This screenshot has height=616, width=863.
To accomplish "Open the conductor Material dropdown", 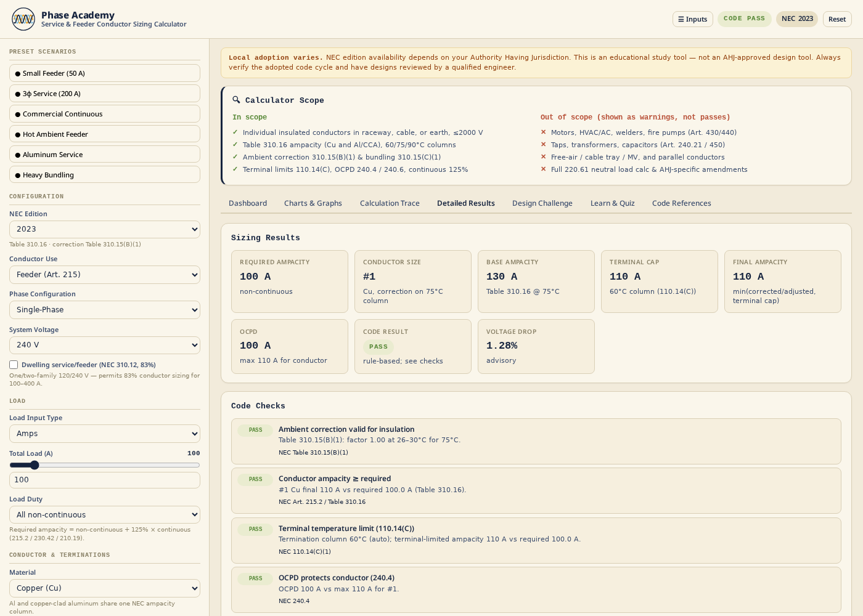I will [x=105, y=588].
